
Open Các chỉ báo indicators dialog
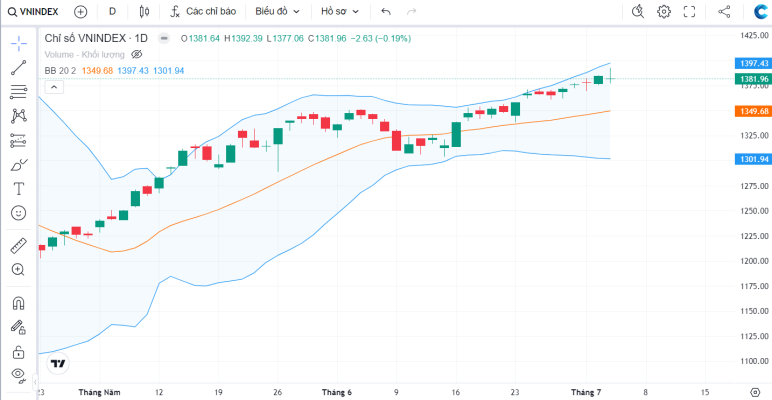pyautogui.click(x=203, y=12)
